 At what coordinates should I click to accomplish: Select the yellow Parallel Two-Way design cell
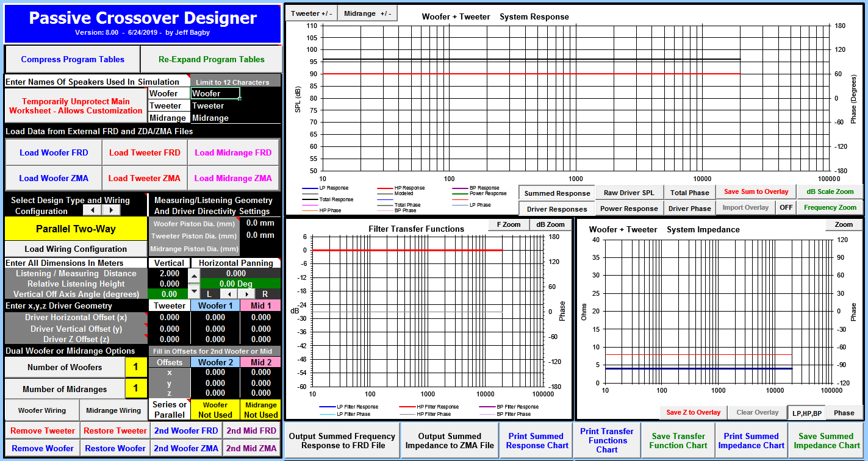(76, 229)
